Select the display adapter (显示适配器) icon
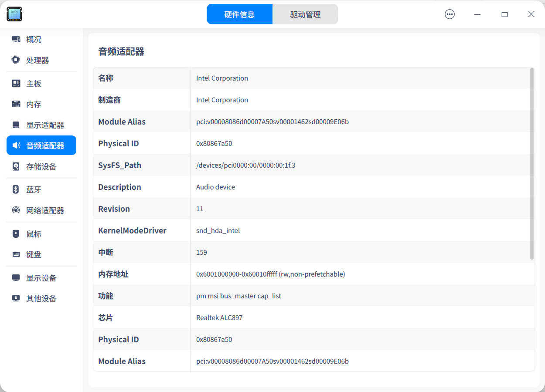The width and height of the screenshot is (545, 392). pos(16,125)
